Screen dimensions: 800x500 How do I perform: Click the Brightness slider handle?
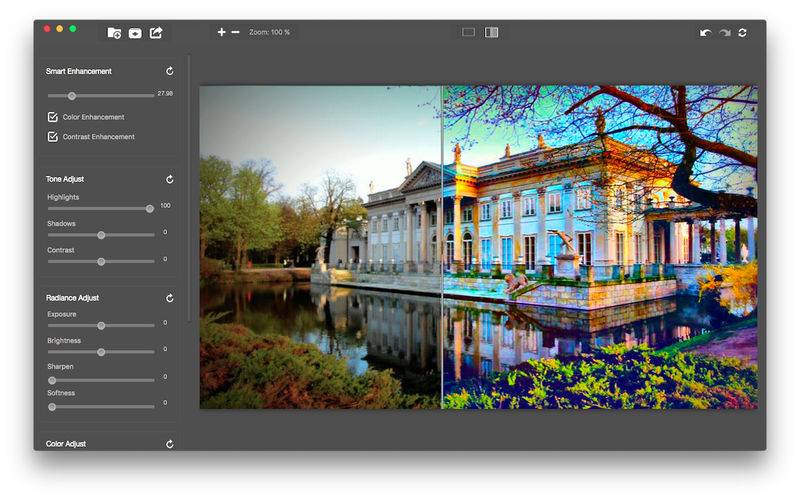(x=101, y=352)
